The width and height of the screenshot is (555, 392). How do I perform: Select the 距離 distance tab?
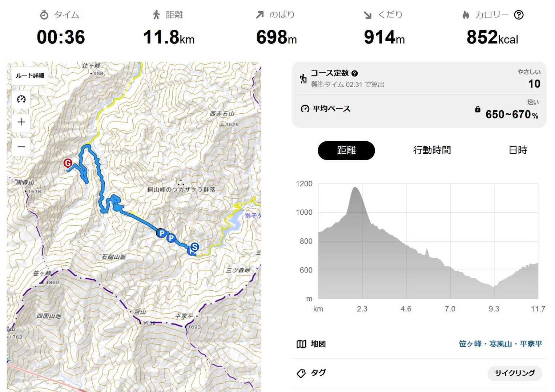(x=346, y=150)
